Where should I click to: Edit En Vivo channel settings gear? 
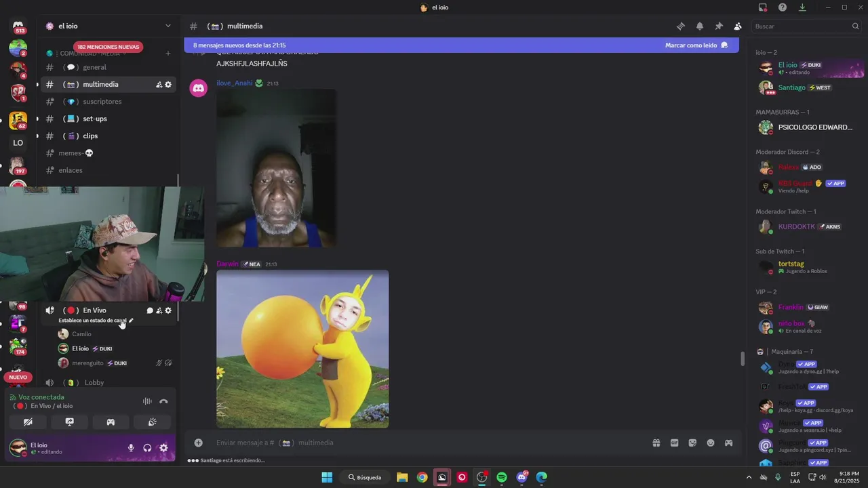(x=168, y=310)
